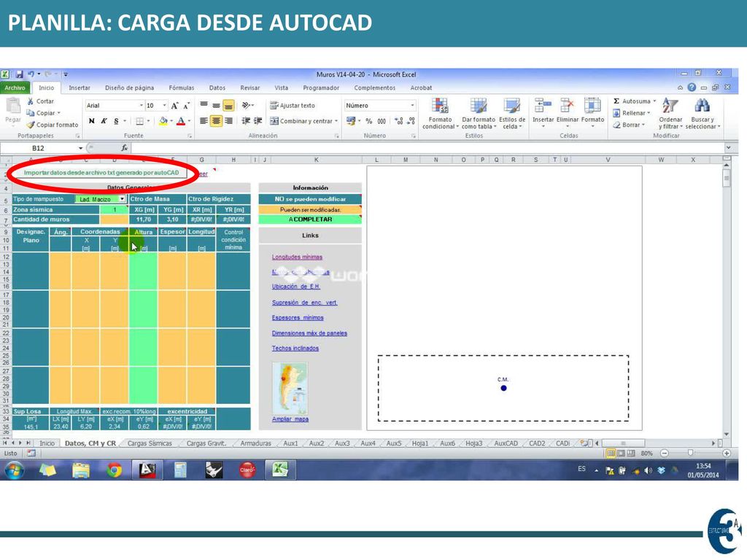The image size is (747, 560).
Task: Open Formato condicional
Action: pyautogui.click(x=440, y=113)
